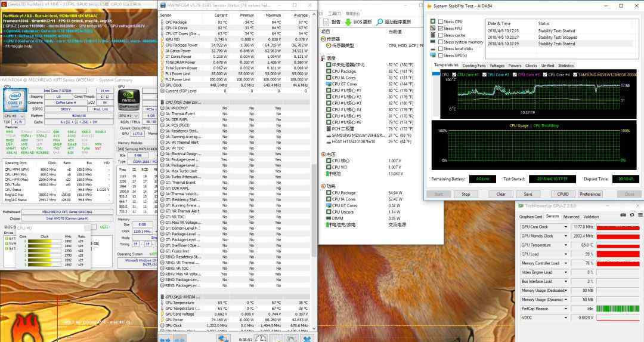Enable the Stress CPU checkbox

(x=440, y=22)
